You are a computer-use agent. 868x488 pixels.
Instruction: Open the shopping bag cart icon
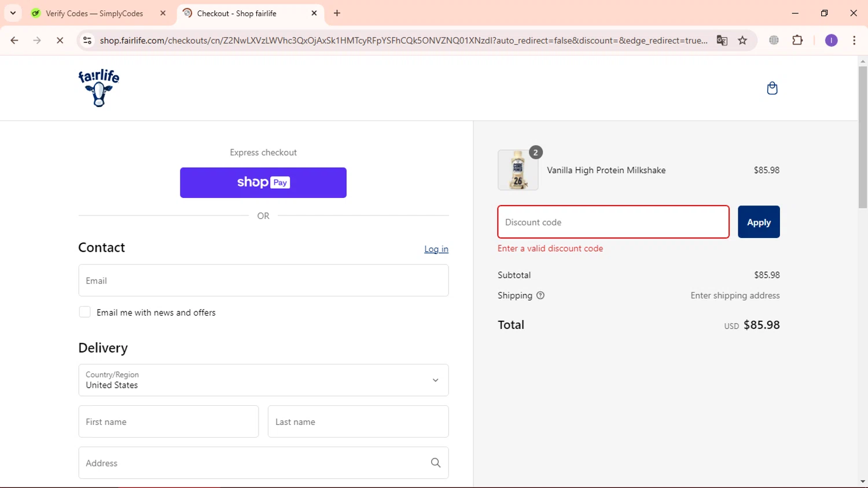tap(772, 88)
